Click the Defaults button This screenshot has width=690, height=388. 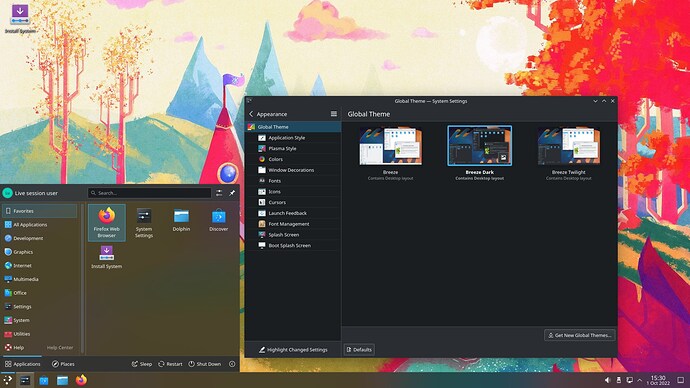tap(359, 350)
